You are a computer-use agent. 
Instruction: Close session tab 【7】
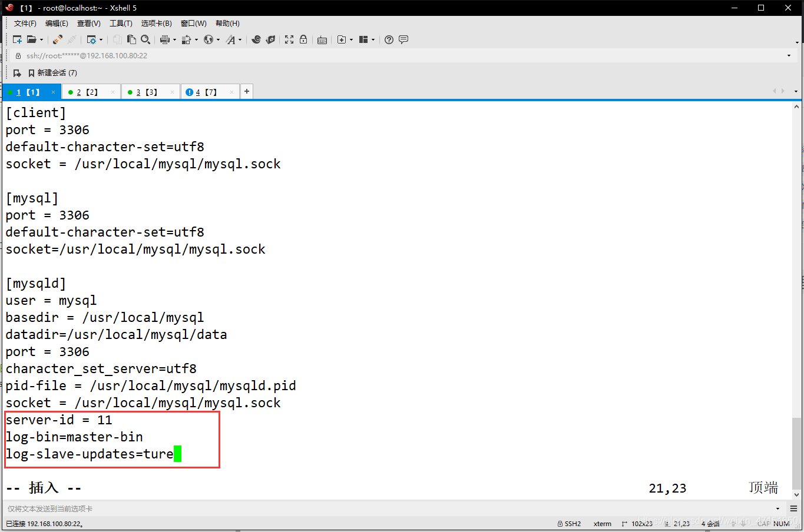231,92
